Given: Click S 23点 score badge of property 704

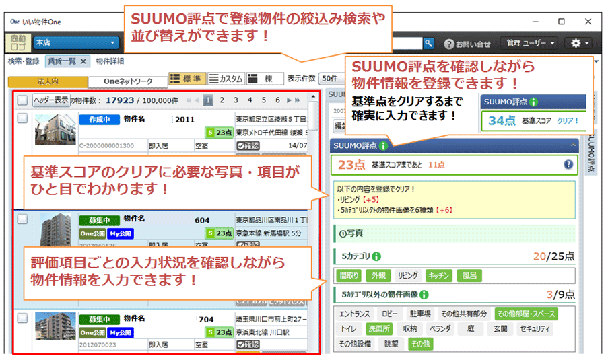Looking at the screenshot, I should (219, 332).
